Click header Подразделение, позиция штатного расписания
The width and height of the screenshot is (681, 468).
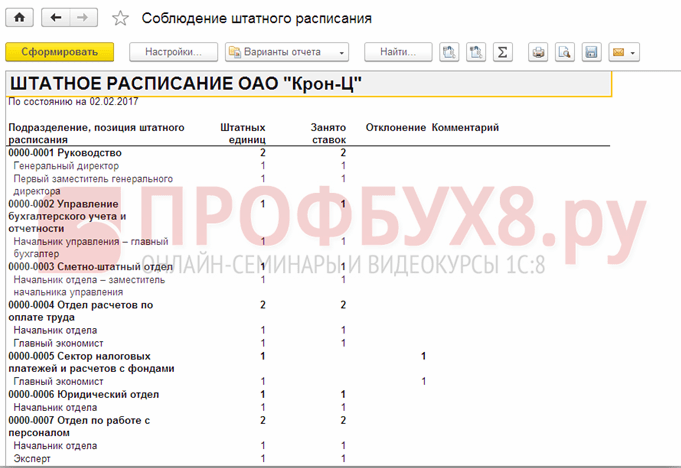click(x=96, y=134)
